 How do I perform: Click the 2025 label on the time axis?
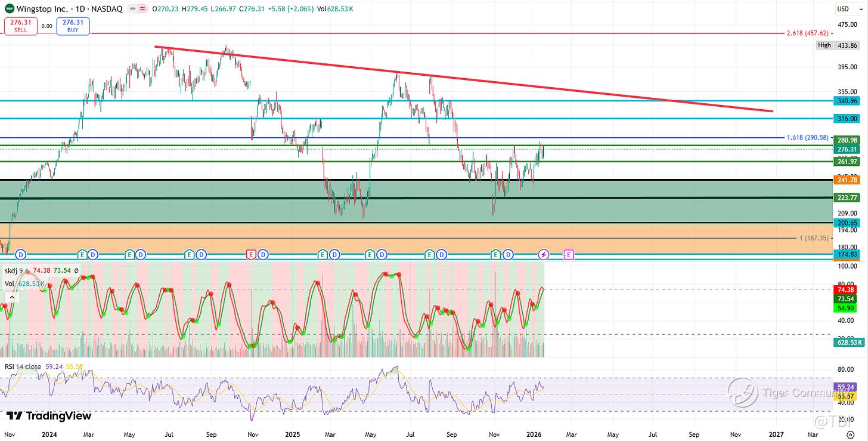pyautogui.click(x=292, y=435)
